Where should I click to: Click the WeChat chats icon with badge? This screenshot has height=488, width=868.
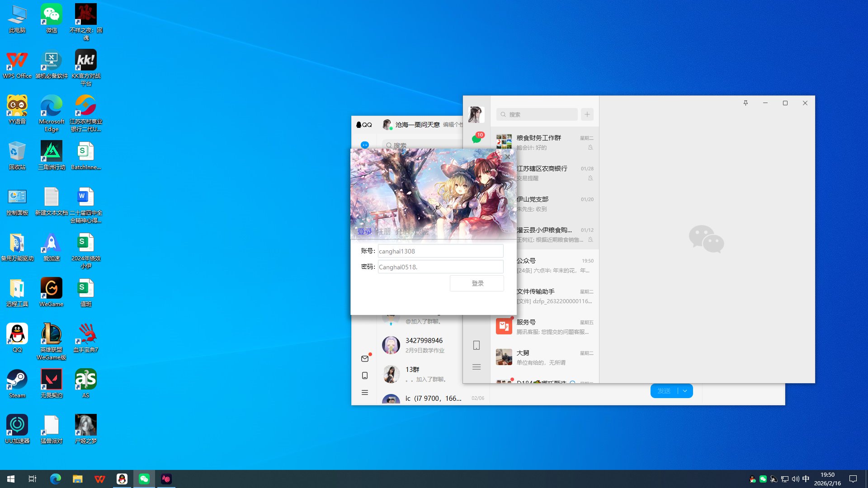point(476,138)
